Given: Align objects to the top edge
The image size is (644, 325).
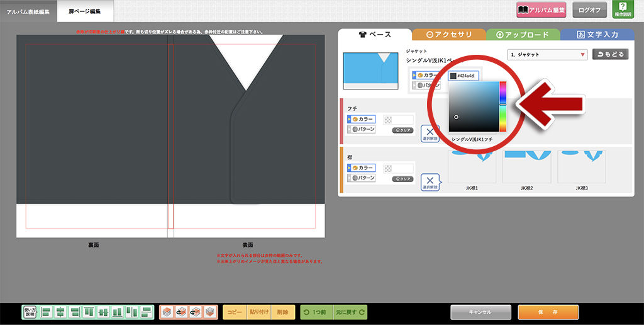Looking at the screenshot, I should point(89,312).
